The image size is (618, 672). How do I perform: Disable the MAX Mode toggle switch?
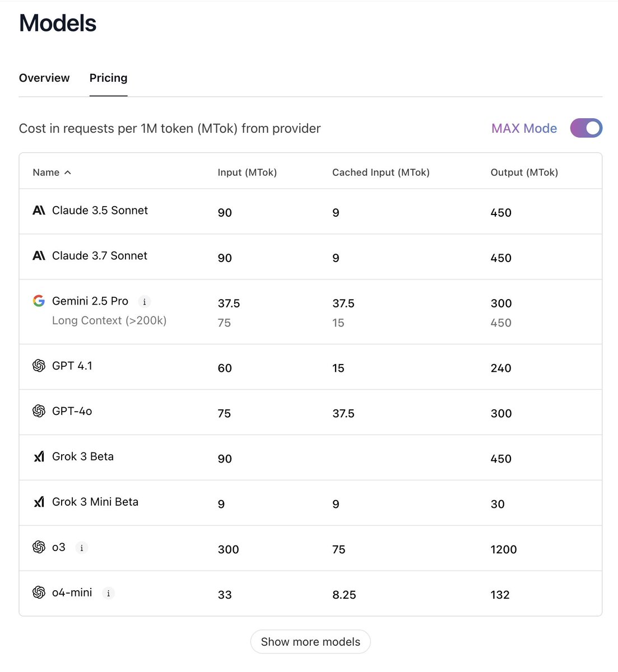[x=586, y=128]
